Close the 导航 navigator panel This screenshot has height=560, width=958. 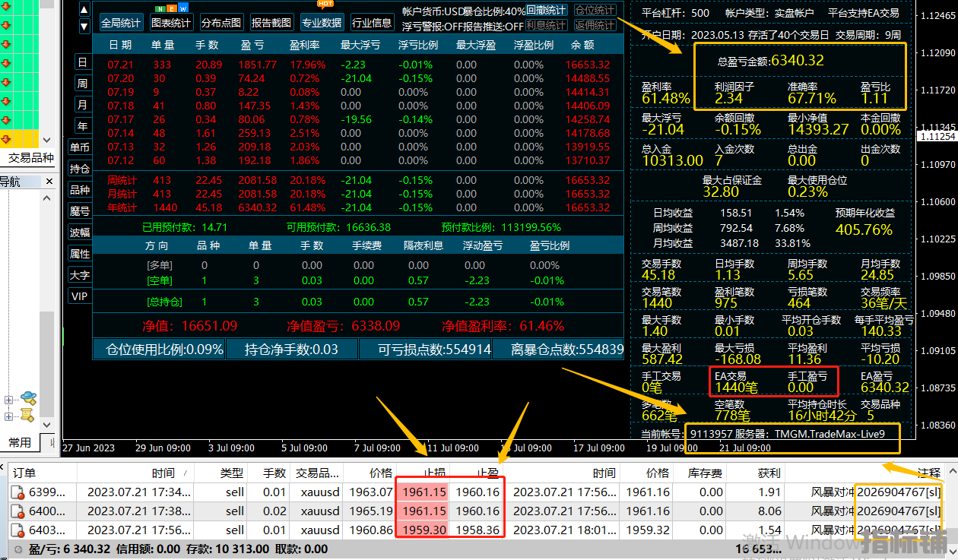(49, 182)
